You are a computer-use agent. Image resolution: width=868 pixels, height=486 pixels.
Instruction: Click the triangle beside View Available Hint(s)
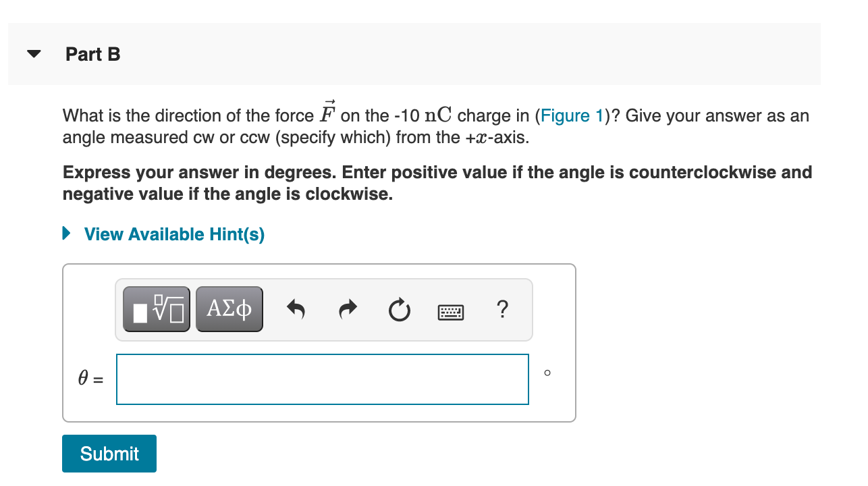click(x=65, y=234)
